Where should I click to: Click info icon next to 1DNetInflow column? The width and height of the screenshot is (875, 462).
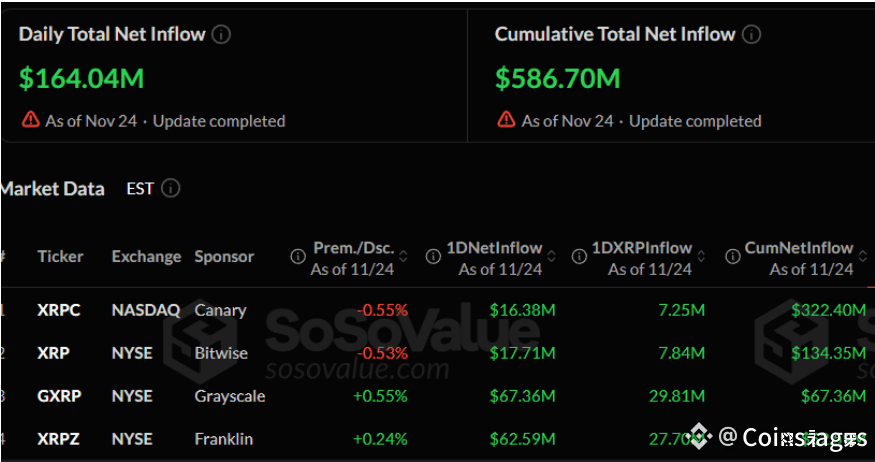click(432, 257)
